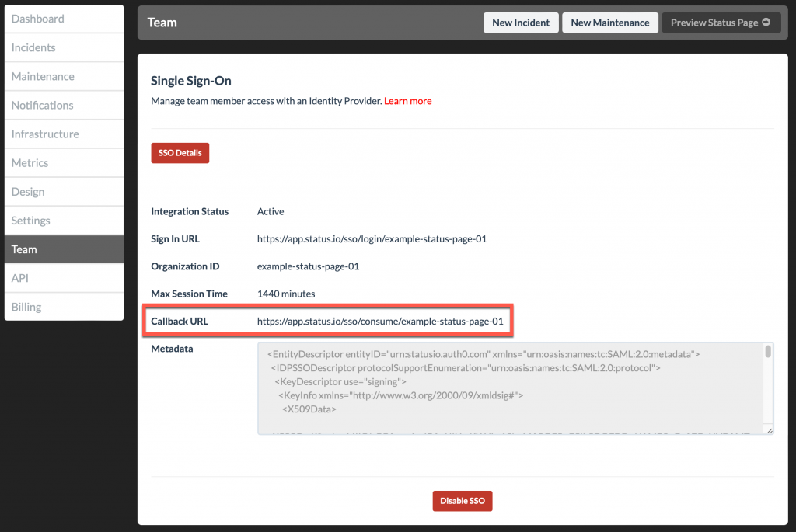Create a New Incident
Image resolution: width=796 pixels, height=532 pixels.
(x=521, y=23)
